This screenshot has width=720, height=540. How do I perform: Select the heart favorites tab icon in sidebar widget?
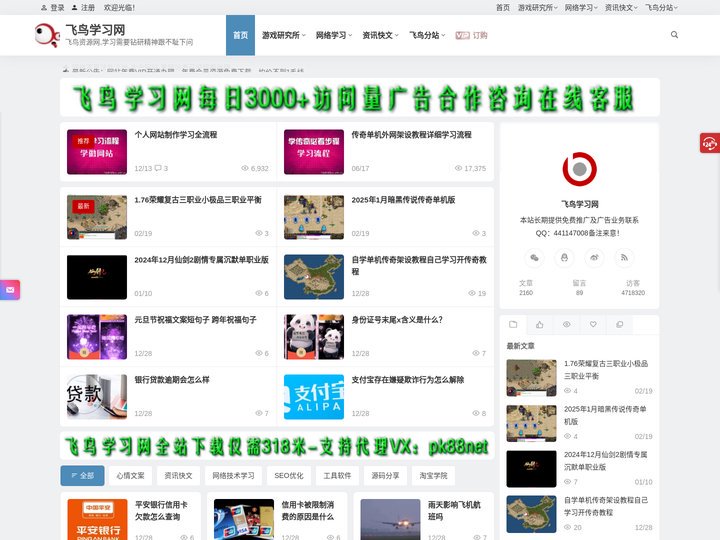pos(593,325)
